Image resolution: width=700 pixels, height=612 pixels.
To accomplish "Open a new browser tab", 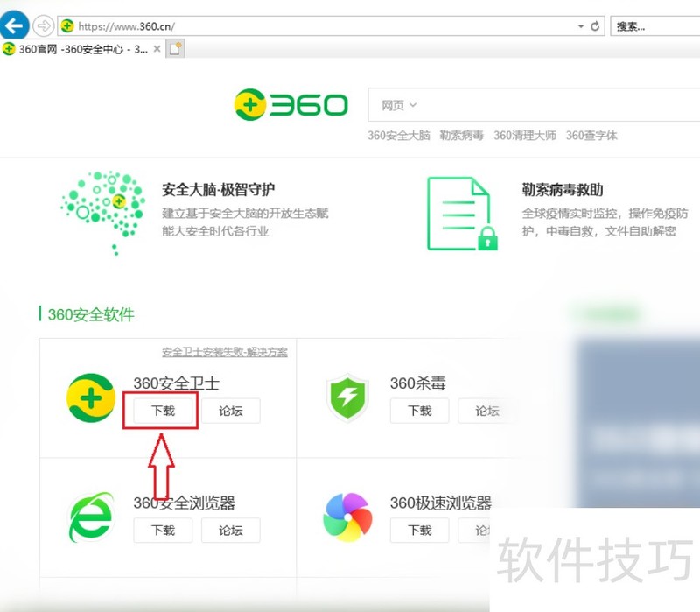I will tap(175, 49).
